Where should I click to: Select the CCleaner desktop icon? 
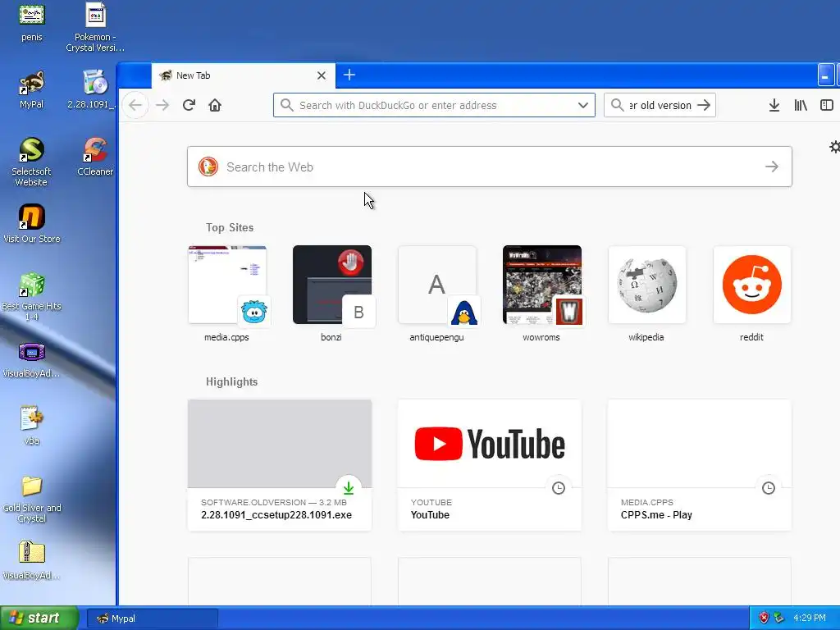coord(95,157)
